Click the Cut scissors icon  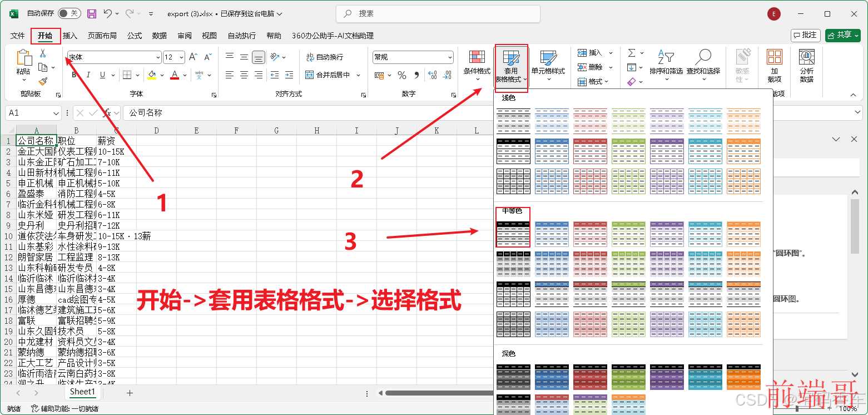(43, 53)
